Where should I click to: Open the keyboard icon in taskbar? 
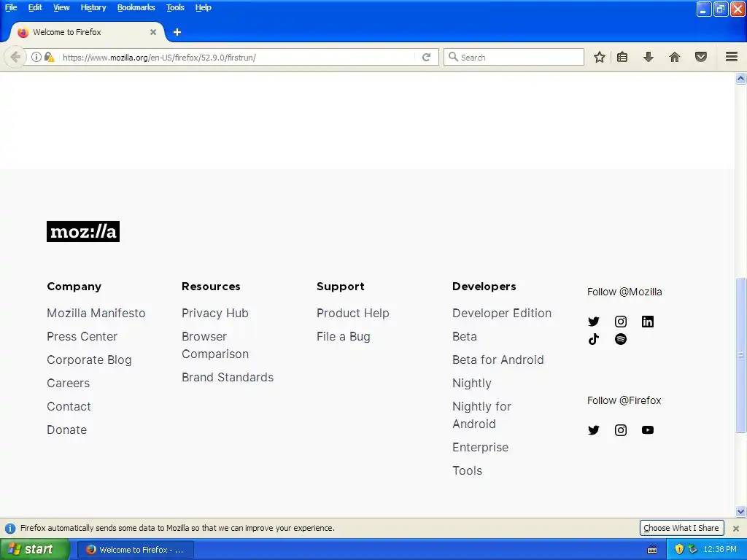(x=652, y=550)
